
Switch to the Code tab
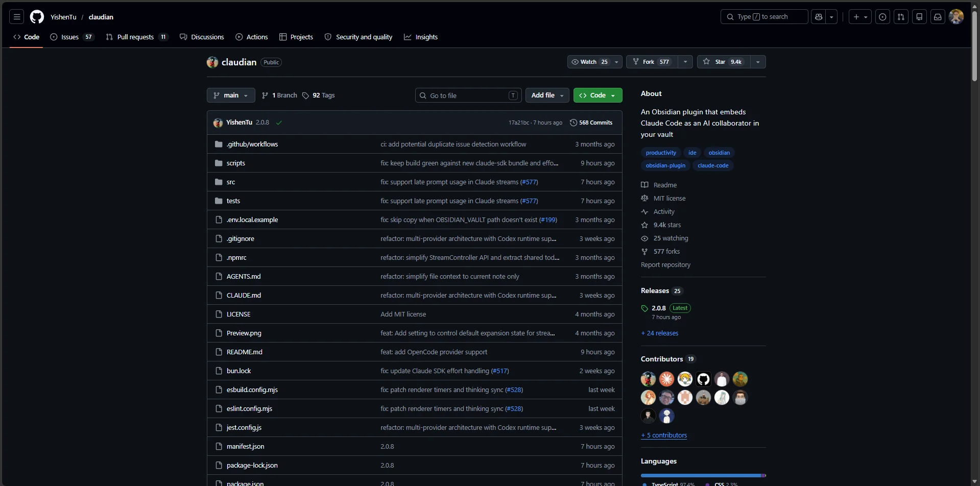pos(26,37)
